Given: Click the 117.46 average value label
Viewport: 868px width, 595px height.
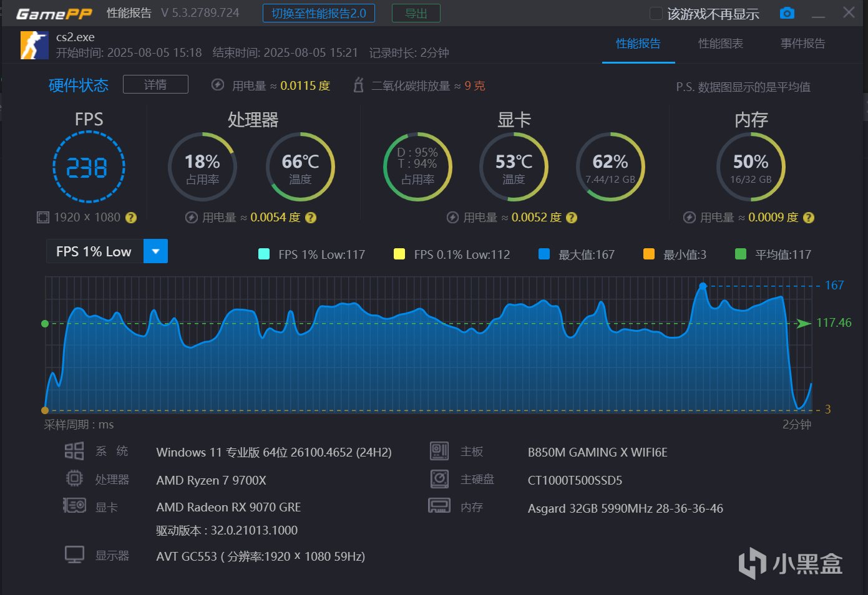Looking at the screenshot, I should point(834,322).
